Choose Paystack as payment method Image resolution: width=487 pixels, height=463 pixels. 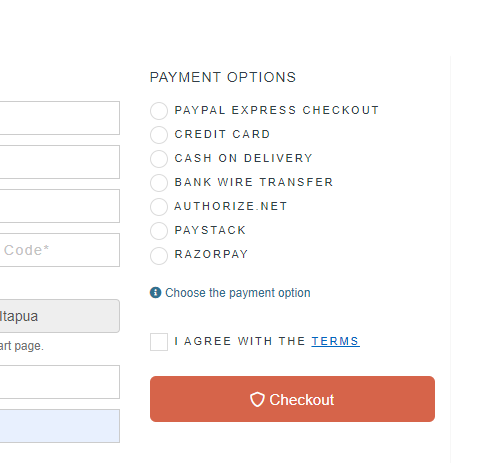[159, 231]
